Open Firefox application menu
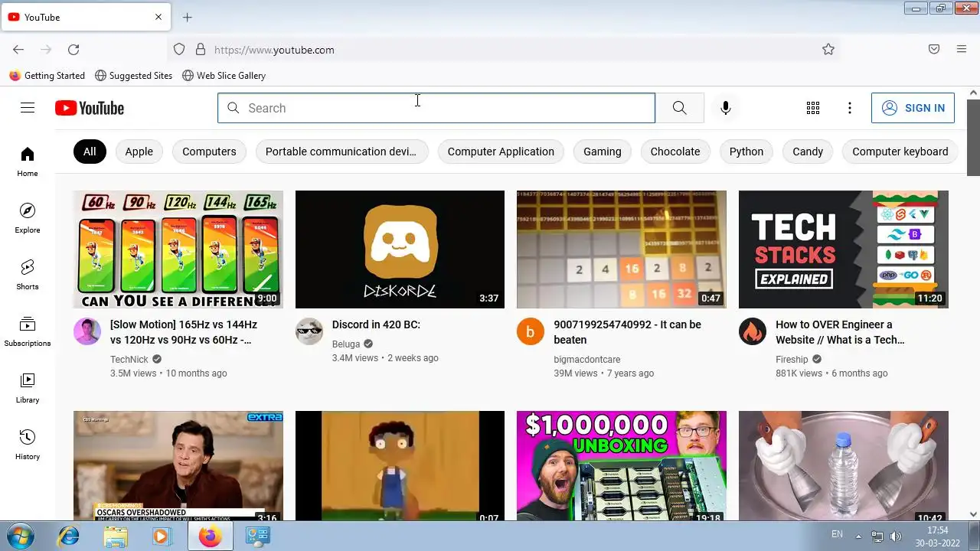Image resolution: width=980 pixels, height=551 pixels. pos(962,49)
